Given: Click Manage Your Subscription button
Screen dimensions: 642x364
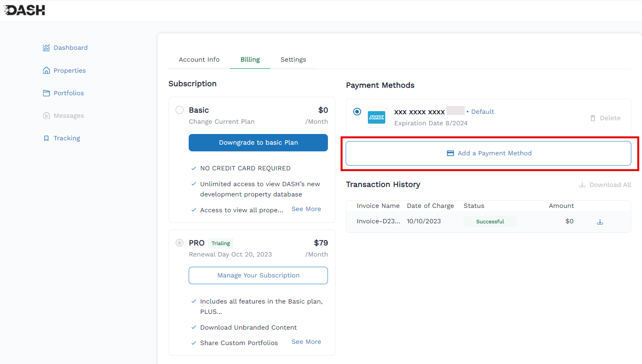Looking at the screenshot, I should click(258, 275).
